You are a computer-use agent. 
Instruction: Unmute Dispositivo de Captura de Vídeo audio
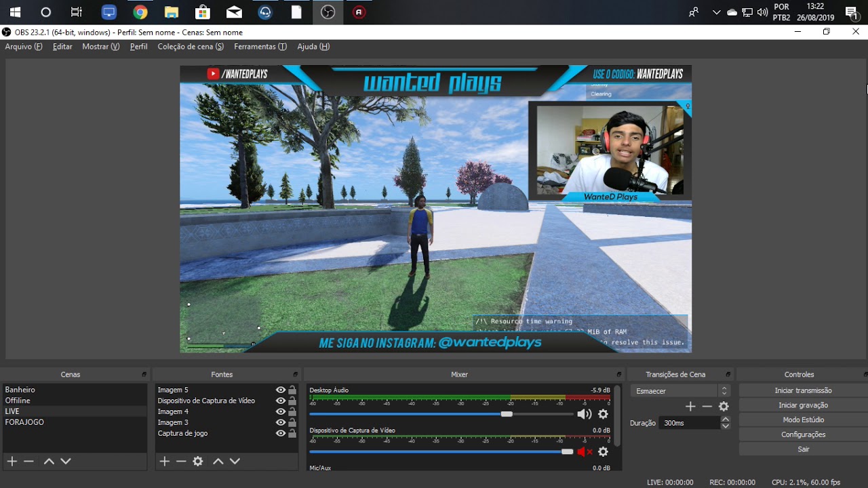[x=585, y=452]
